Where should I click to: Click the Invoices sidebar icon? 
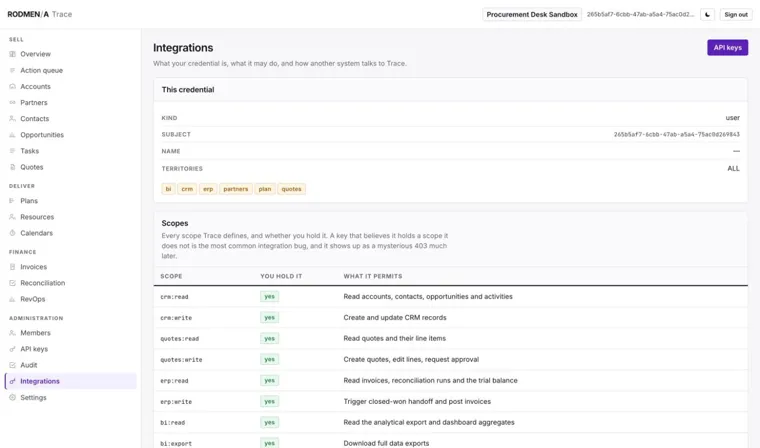point(13,267)
